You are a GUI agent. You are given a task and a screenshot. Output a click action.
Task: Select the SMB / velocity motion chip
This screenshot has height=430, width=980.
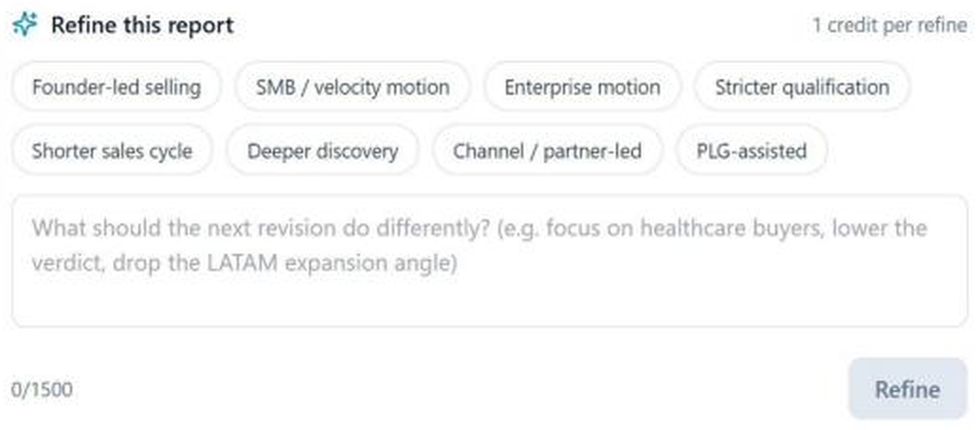(x=353, y=87)
